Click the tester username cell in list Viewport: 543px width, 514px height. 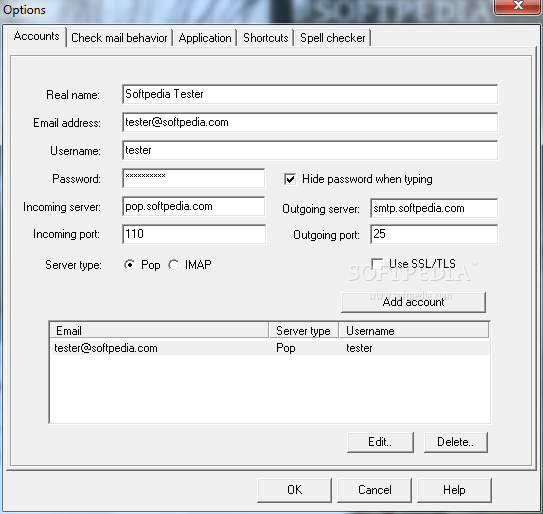[359, 348]
